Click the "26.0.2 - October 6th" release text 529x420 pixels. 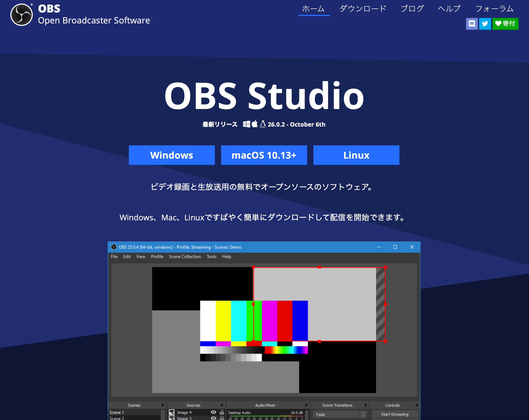296,124
